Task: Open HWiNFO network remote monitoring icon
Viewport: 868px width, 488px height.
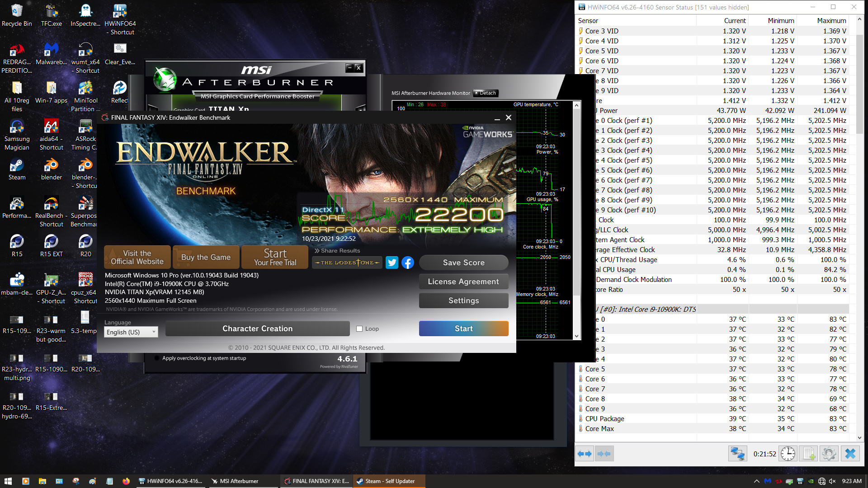Action: (737, 454)
